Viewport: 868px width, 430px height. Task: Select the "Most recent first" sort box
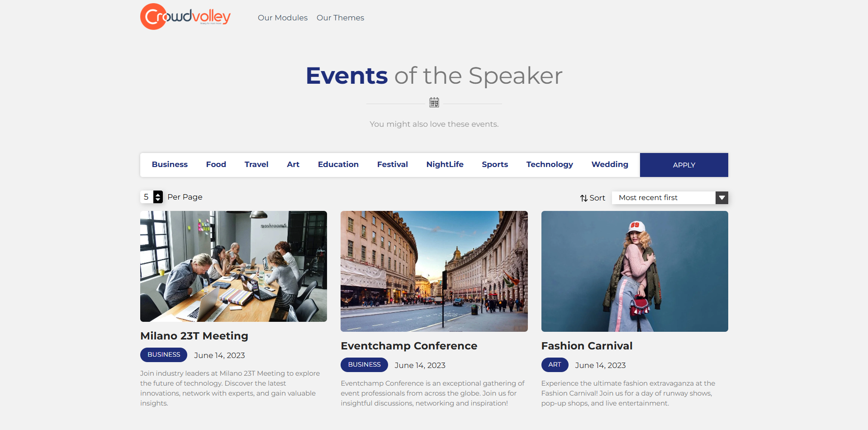coord(664,198)
